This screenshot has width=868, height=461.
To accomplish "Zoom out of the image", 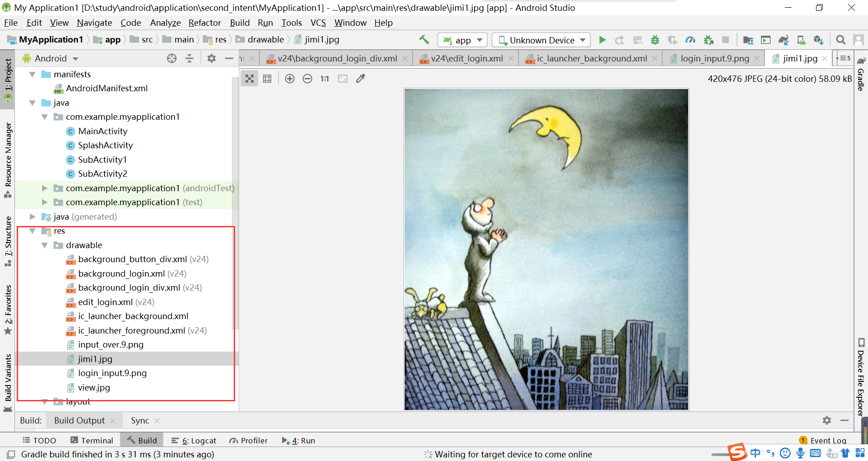I will tap(307, 79).
